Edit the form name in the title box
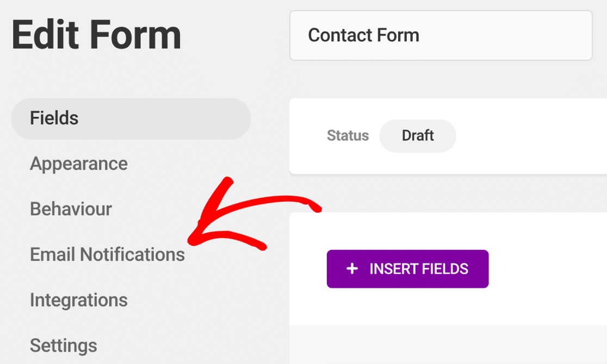The height and width of the screenshot is (364, 607). pyautogui.click(x=441, y=35)
